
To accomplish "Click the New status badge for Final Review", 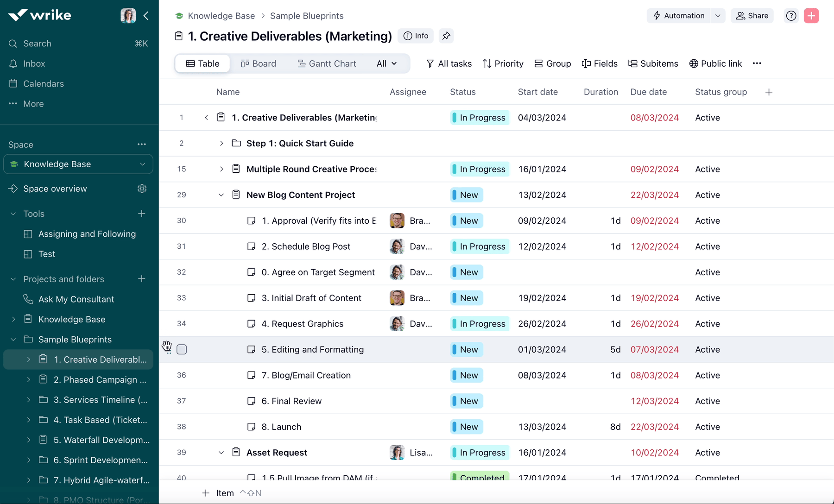I will point(467,401).
